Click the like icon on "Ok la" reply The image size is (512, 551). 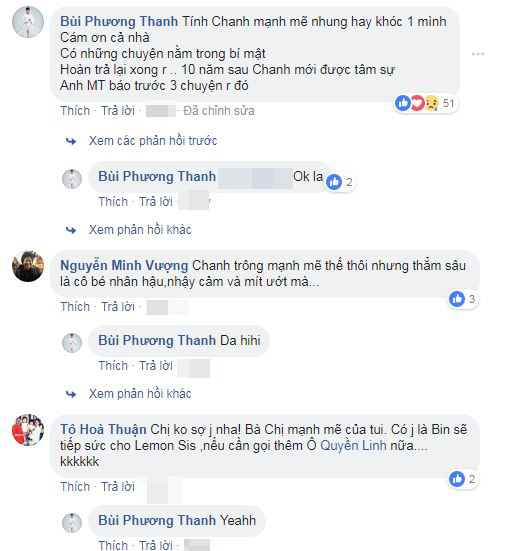tap(333, 182)
